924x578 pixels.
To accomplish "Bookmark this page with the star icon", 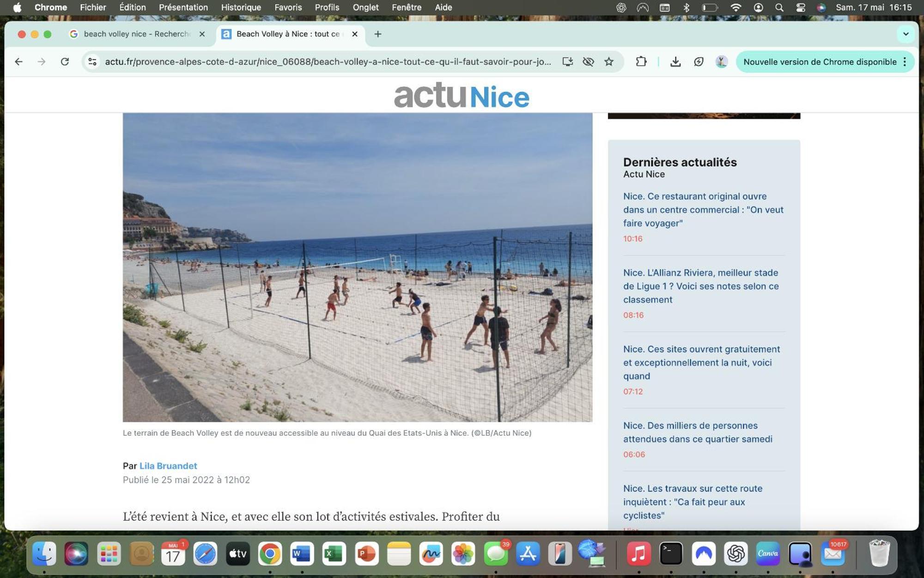I will click(609, 61).
